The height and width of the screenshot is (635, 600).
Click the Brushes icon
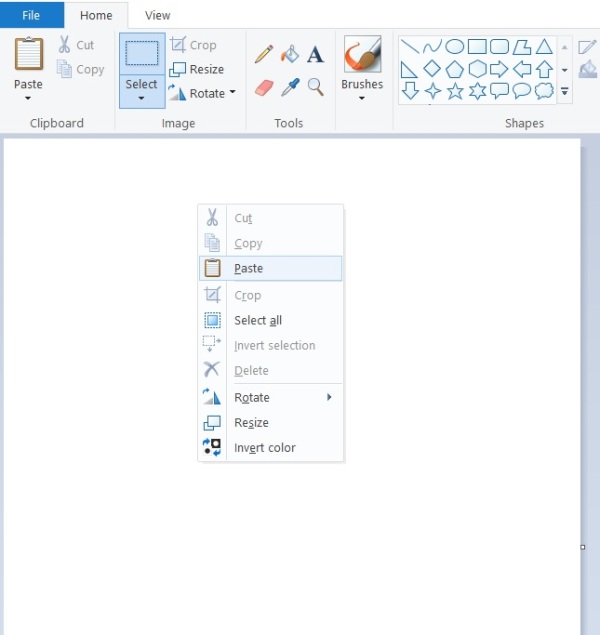pos(362,54)
